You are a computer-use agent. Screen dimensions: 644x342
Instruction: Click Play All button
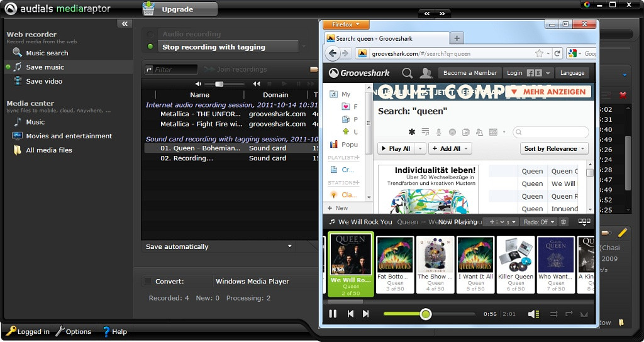396,148
